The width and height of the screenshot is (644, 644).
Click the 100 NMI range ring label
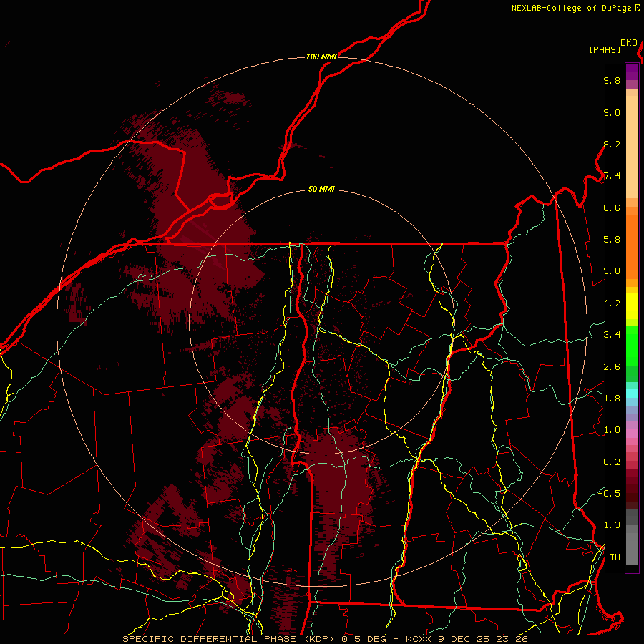(321, 57)
